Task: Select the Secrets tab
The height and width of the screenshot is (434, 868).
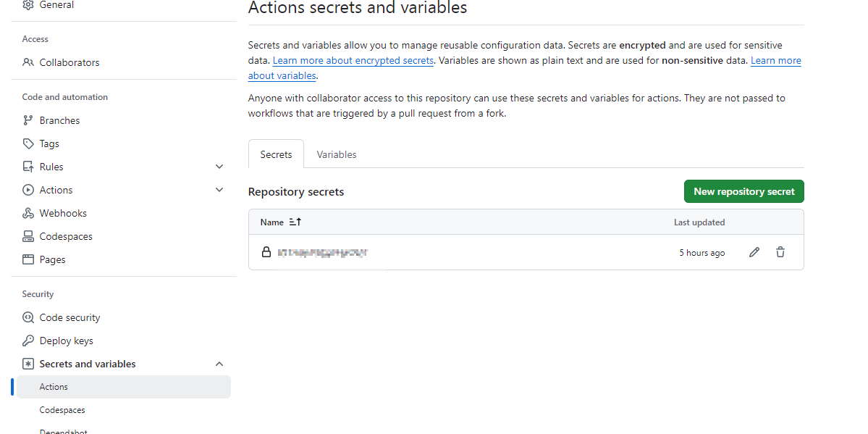Action: point(276,154)
